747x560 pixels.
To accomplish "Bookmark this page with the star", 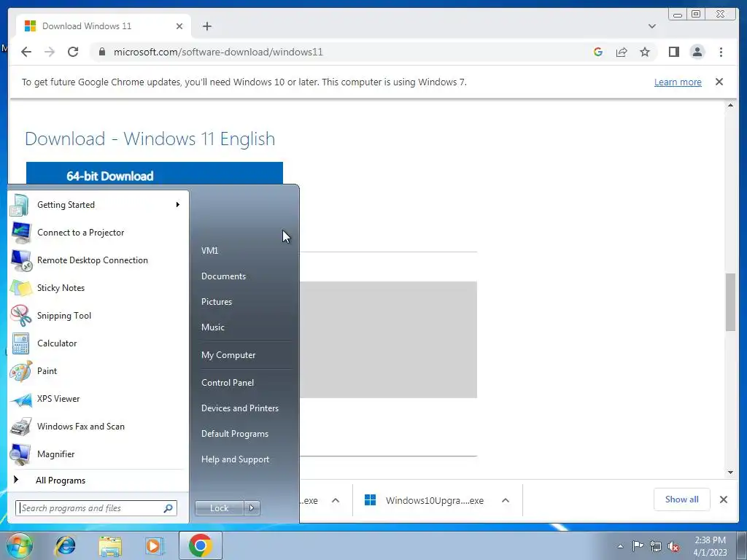I will (645, 52).
